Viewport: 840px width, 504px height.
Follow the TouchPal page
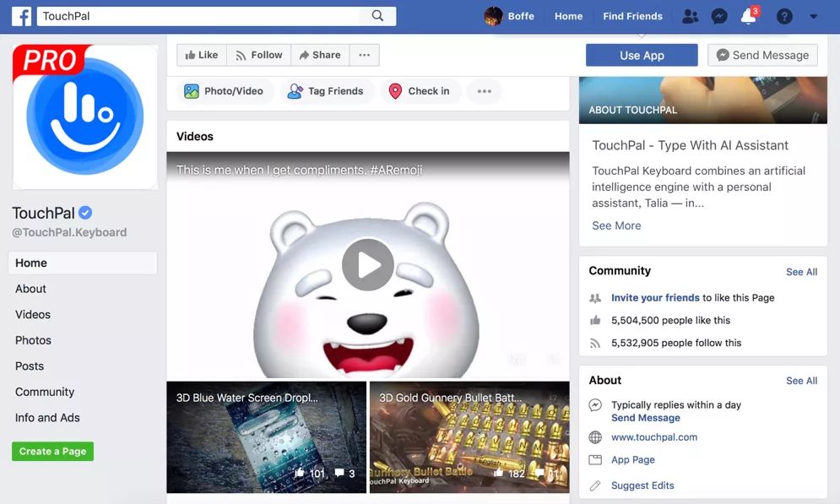click(x=258, y=55)
